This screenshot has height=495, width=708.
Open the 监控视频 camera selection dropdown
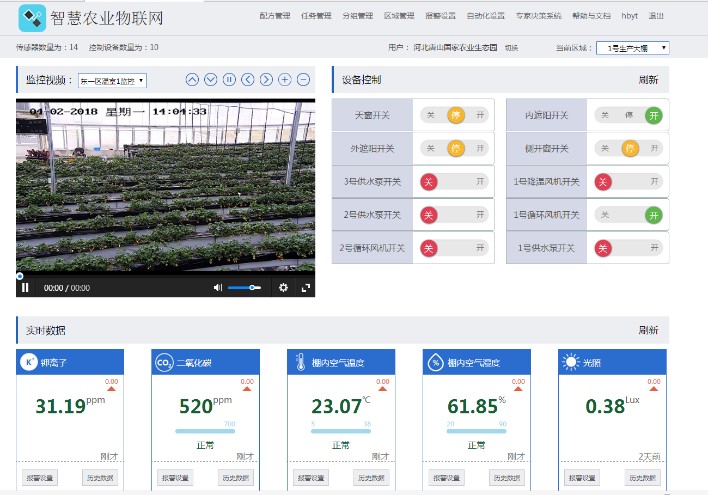(x=113, y=80)
